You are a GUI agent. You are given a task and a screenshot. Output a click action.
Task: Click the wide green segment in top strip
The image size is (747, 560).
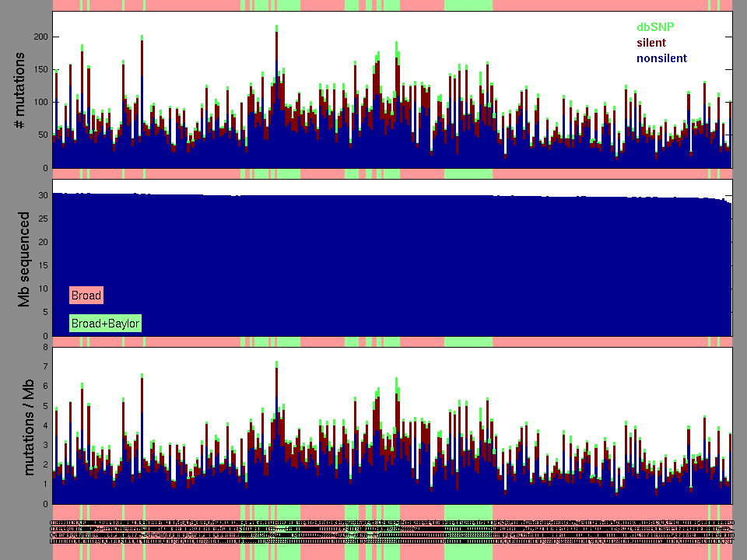[468, 5]
